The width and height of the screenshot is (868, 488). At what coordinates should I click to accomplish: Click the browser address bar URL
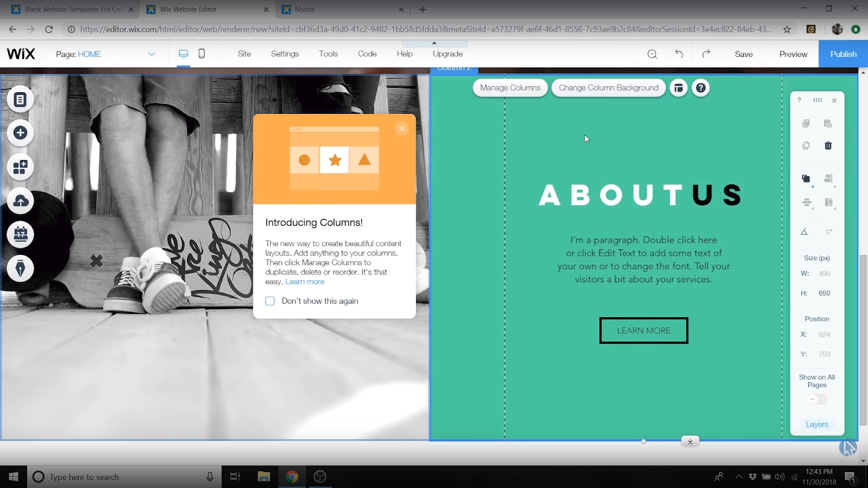pos(426,29)
